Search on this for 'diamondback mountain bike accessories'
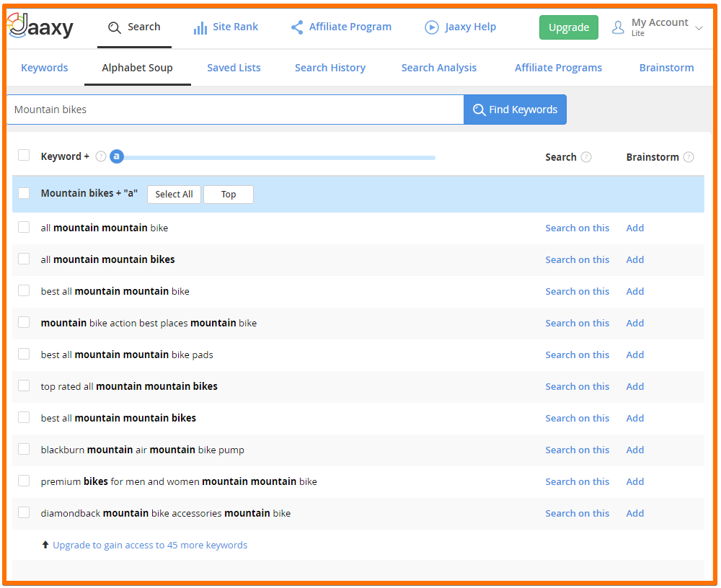 (577, 514)
